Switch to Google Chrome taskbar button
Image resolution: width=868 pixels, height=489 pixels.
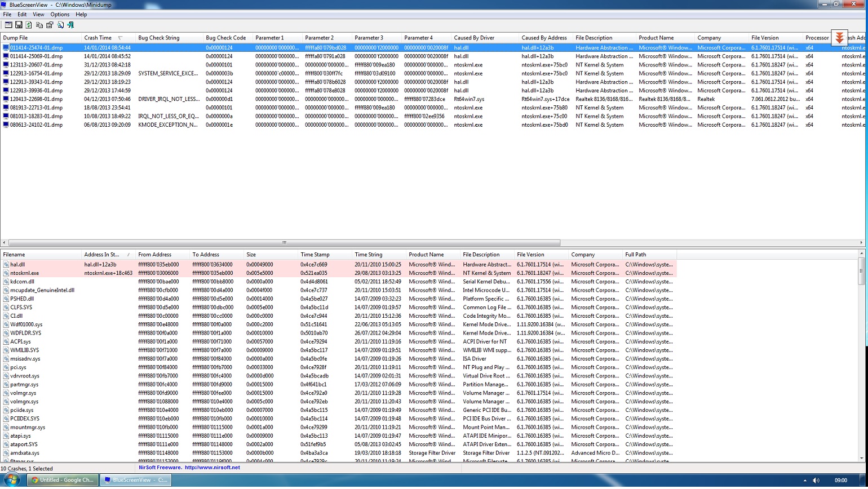click(x=63, y=480)
